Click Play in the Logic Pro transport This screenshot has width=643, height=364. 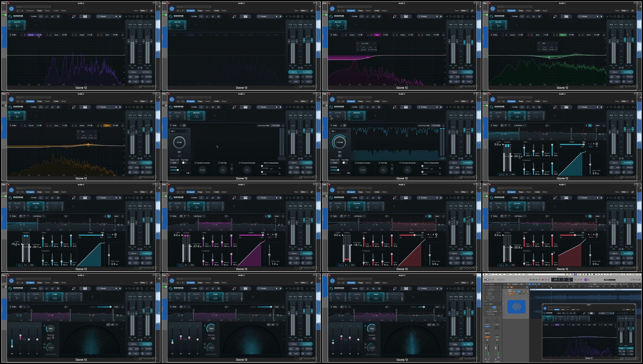[x=540, y=280]
